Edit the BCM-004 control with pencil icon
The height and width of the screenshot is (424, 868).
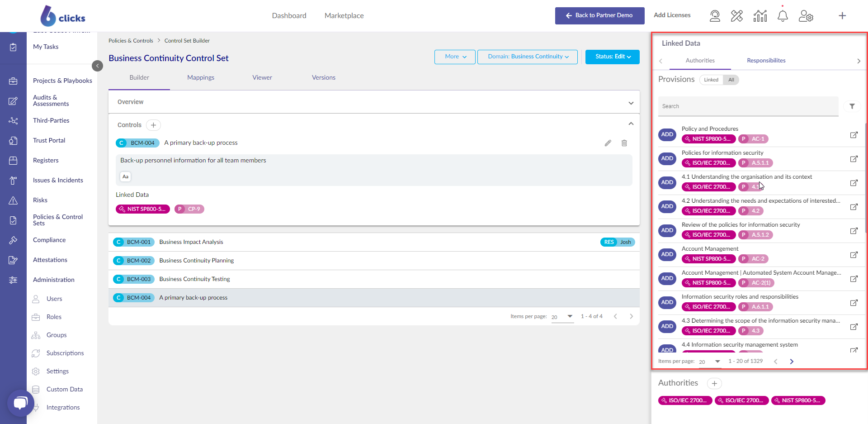(608, 143)
